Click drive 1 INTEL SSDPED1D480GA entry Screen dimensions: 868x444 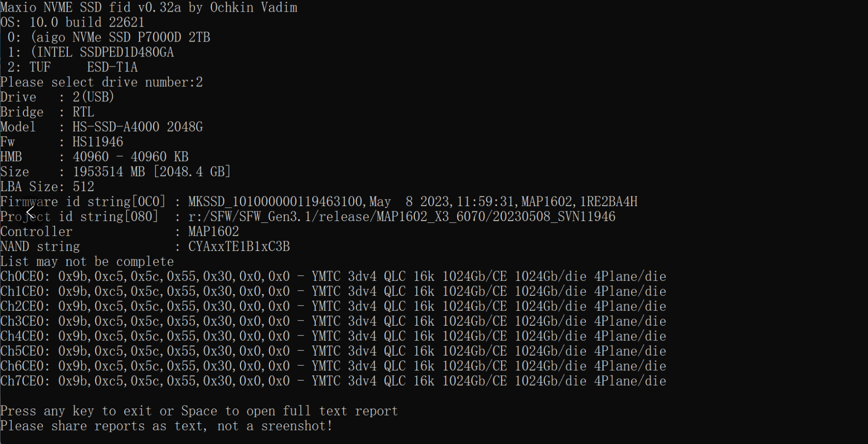91,52
